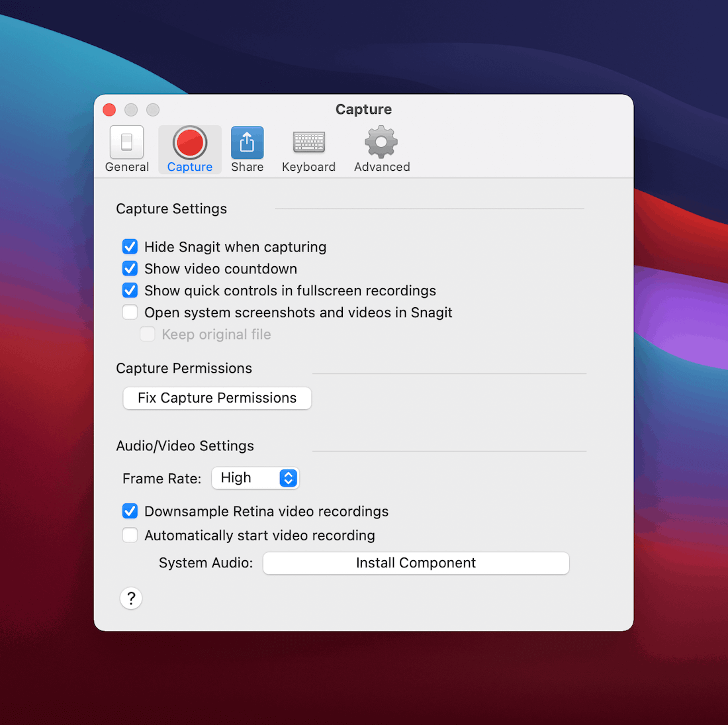Open the Frame Rate dropdown

click(x=255, y=478)
